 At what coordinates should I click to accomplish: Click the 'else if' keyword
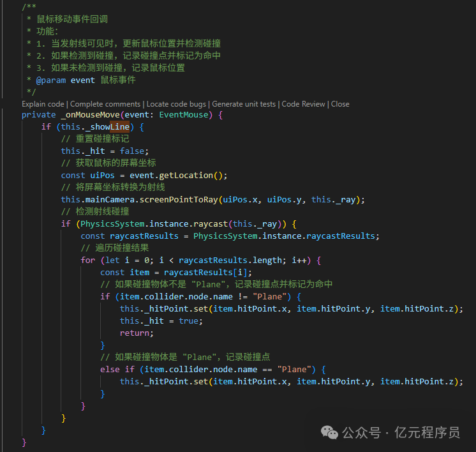point(117,370)
